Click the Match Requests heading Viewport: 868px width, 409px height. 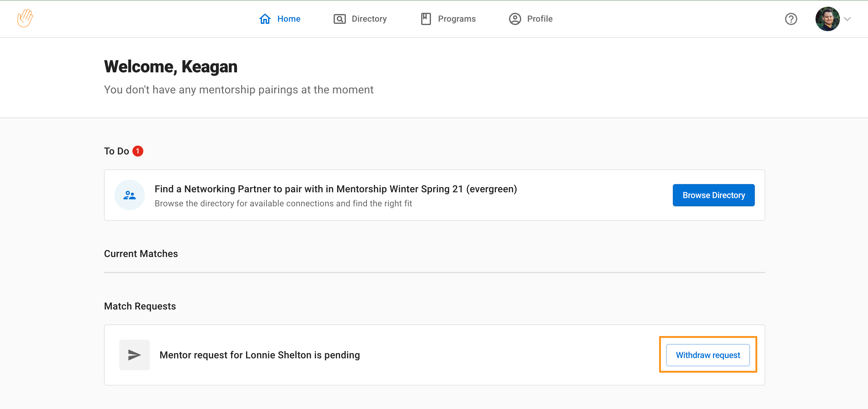point(140,306)
